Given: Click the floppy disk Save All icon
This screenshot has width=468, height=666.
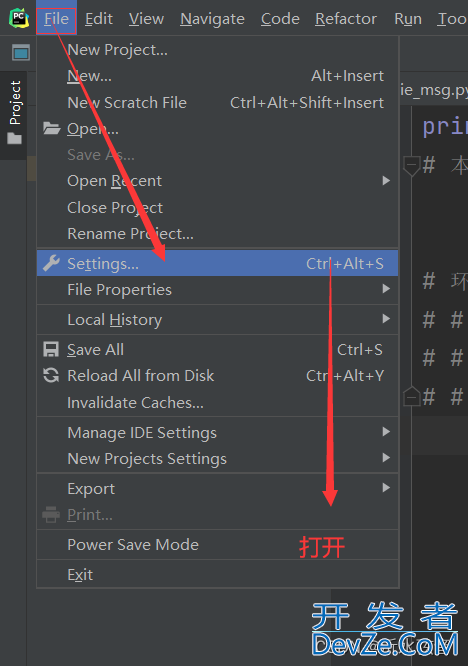Looking at the screenshot, I should click(x=51, y=350).
